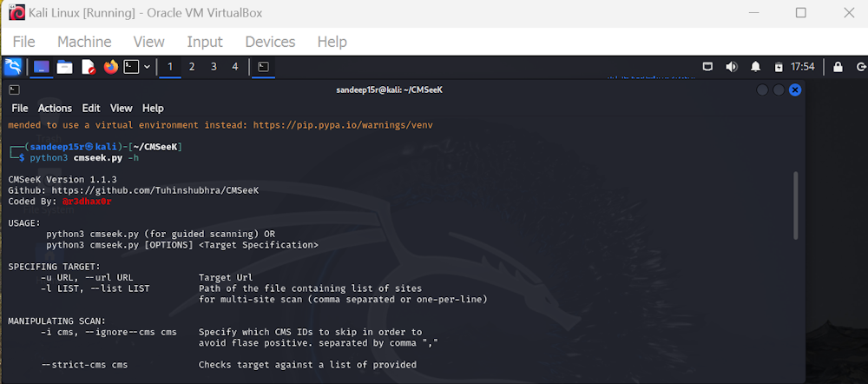Viewport: 868px width, 384px height.
Task: Open terminal emulator launcher in panel
Action: [131, 67]
